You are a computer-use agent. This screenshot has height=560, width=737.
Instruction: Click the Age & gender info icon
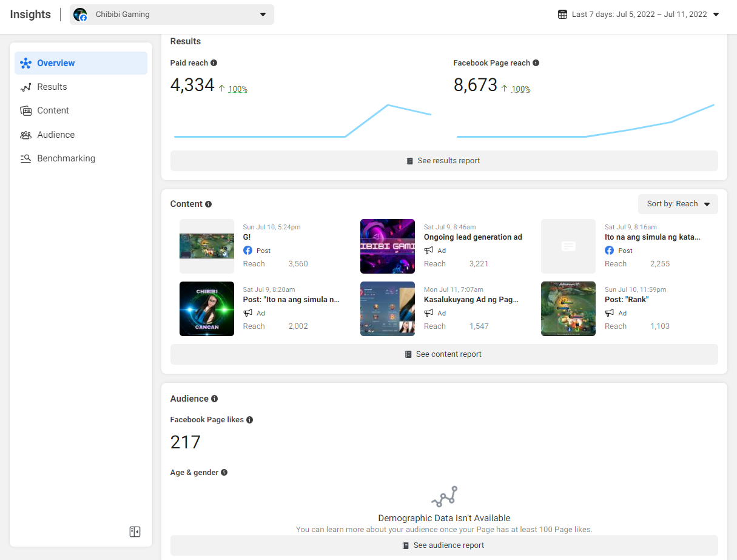pyautogui.click(x=224, y=473)
